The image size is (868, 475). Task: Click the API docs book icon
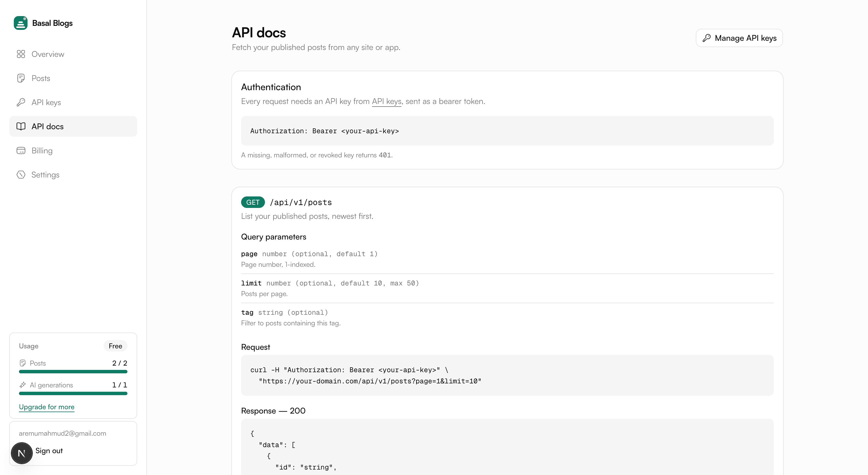[21, 126]
